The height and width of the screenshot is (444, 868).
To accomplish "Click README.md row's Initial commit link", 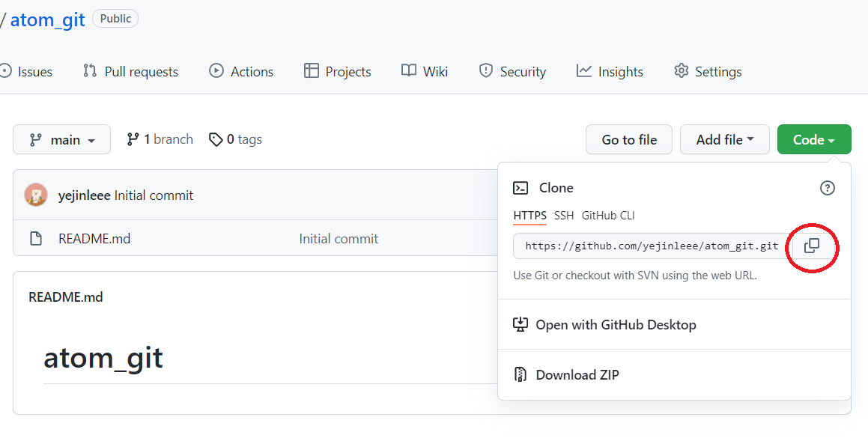I will click(x=339, y=239).
